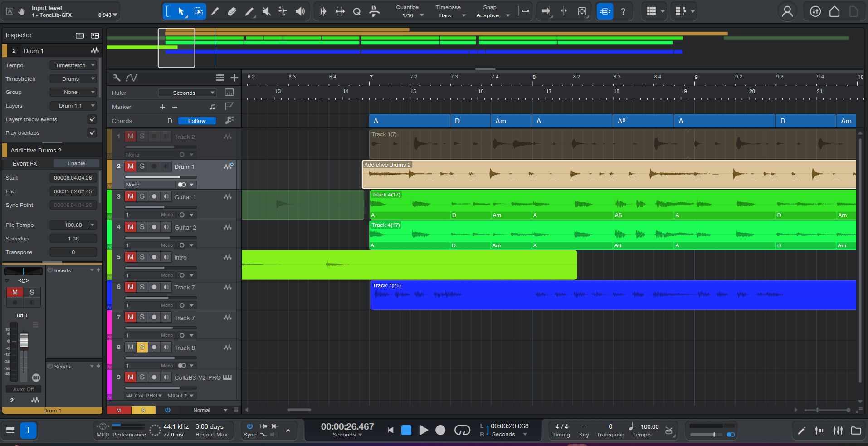Click the Stop button in transport
The height and width of the screenshot is (446, 868).
(406, 430)
